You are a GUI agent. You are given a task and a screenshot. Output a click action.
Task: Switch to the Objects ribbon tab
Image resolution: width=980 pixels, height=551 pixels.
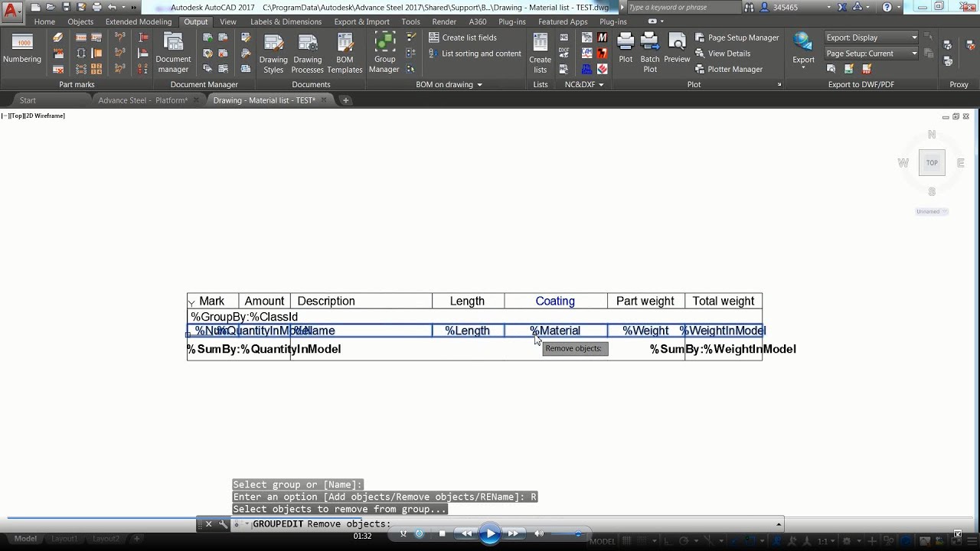tap(80, 21)
